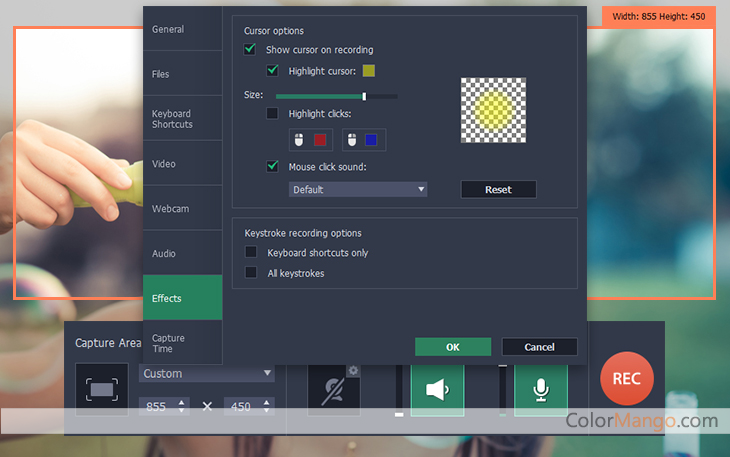Enable Keyboard shortcuts only checkbox

pos(251,253)
